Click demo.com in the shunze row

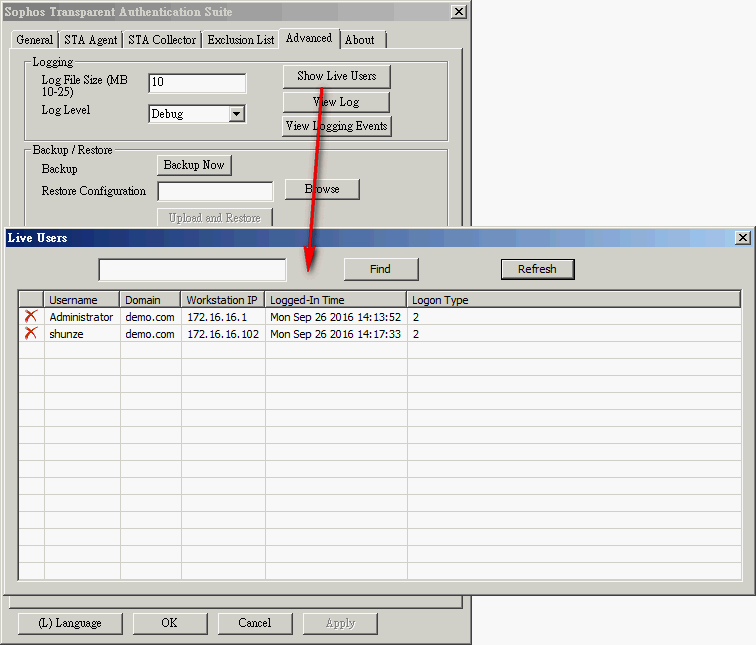[150, 334]
